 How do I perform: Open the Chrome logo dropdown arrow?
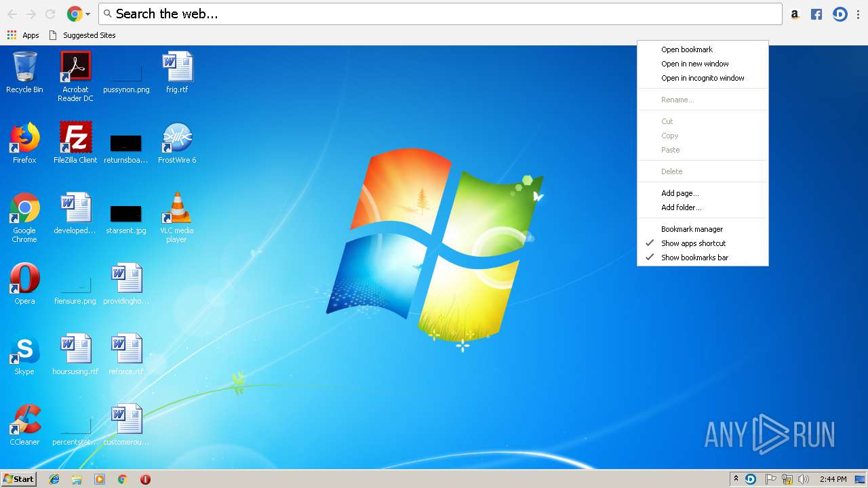tap(87, 14)
